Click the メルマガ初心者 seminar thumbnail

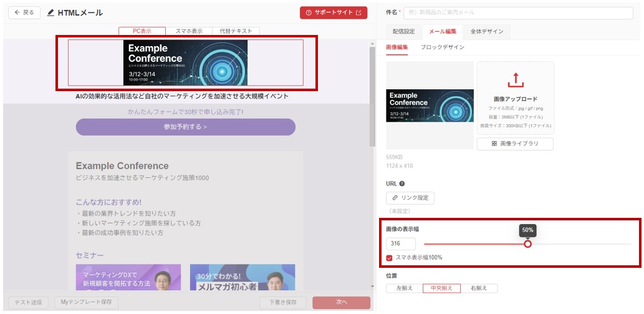243,277
